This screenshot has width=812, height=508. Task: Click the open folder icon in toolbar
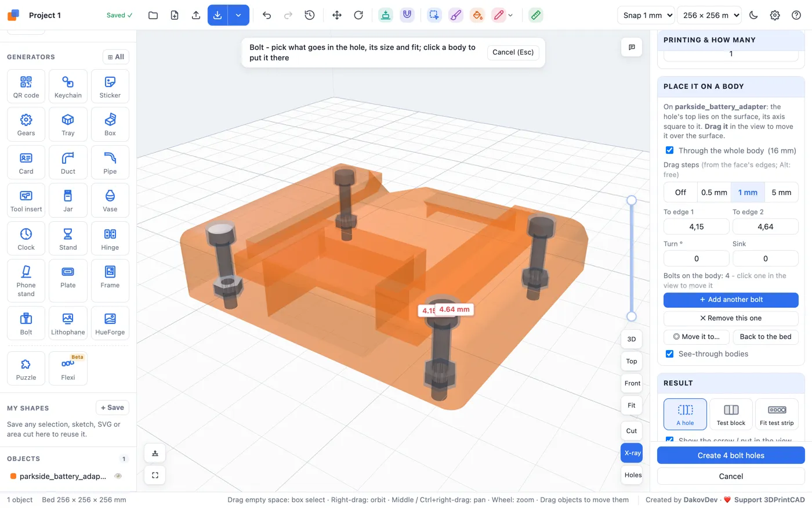(x=153, y=15)
